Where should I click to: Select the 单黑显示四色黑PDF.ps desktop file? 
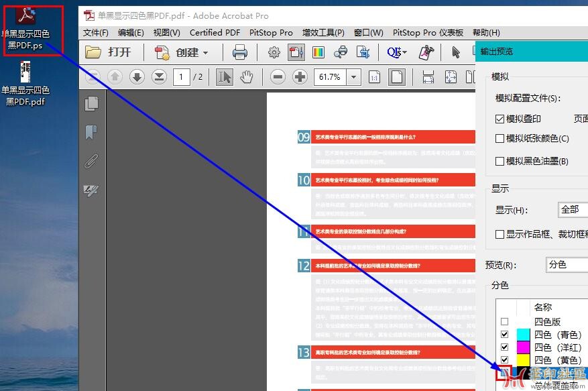pos(25,28)
